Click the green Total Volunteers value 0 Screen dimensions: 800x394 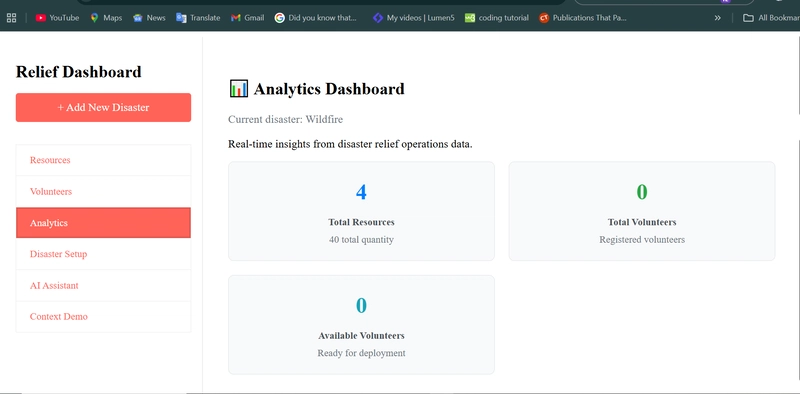[x=642, y=192]
